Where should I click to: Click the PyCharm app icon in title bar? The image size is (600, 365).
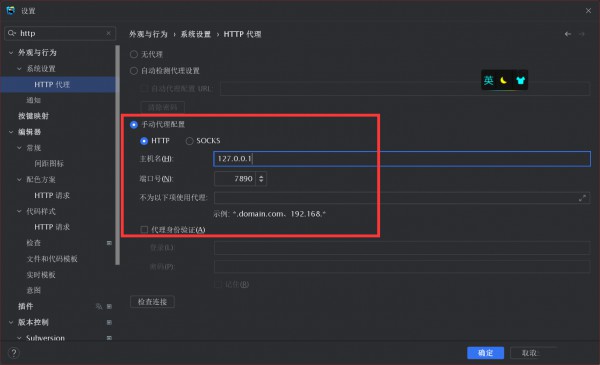point(11,11)
